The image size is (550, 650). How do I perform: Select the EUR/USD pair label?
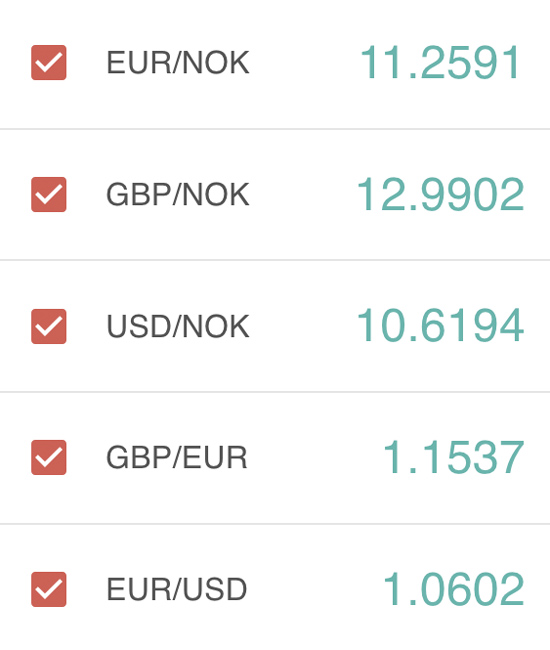click(x=177, y=589)
